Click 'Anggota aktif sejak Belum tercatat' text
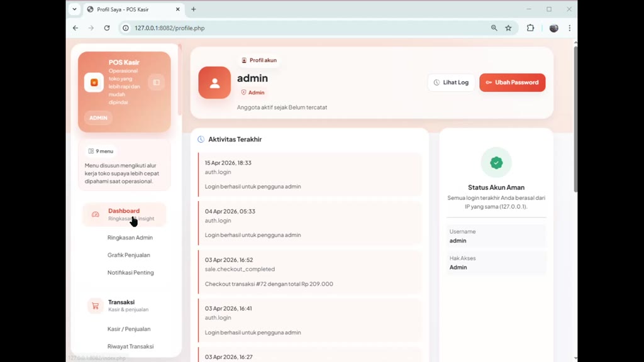Screen dimensions: 644x362 (x=282, y=107)
